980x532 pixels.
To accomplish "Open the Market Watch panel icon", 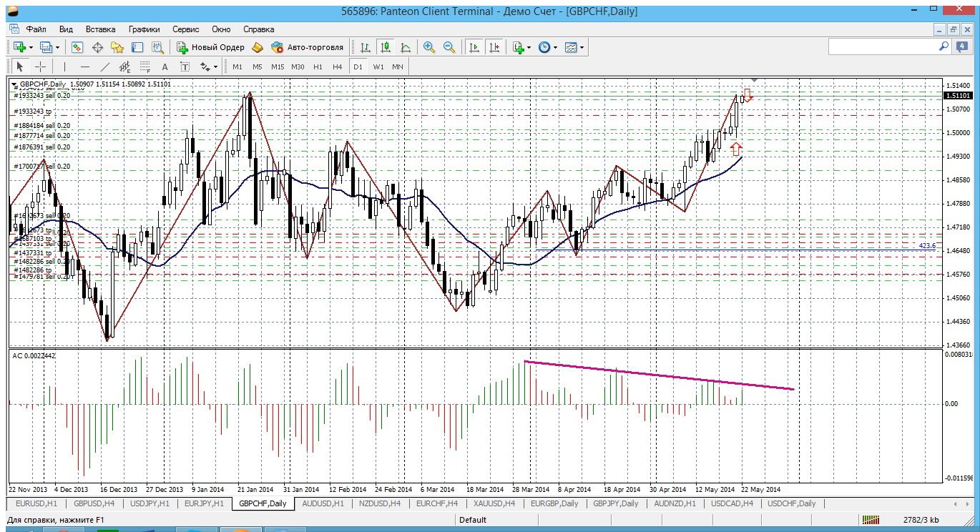I will [x=77, y=47].
